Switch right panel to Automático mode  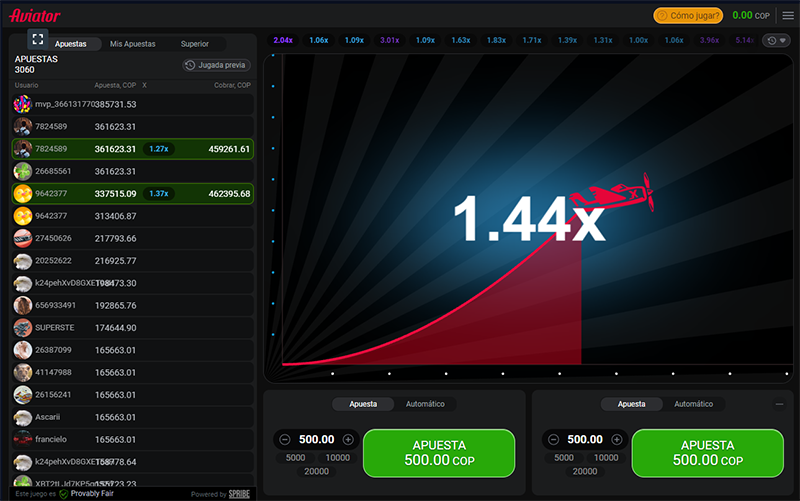point(693,404)
